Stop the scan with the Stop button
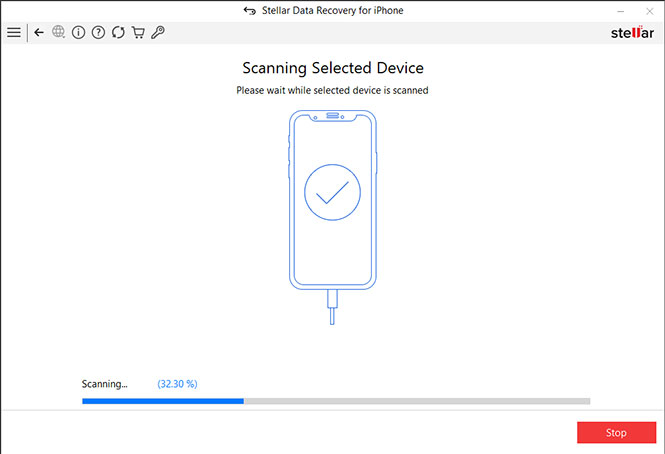Screen dimensions: 665x454 616,432
